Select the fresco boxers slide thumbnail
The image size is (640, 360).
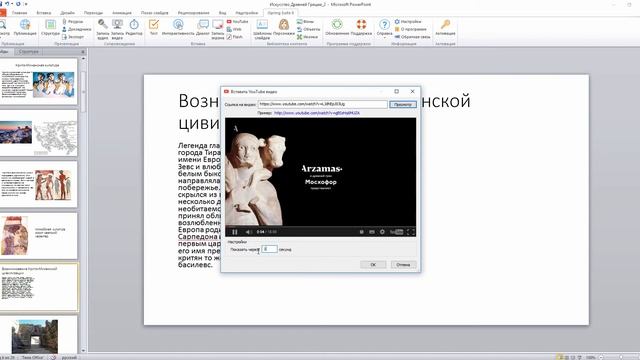(x=38, y=184)
